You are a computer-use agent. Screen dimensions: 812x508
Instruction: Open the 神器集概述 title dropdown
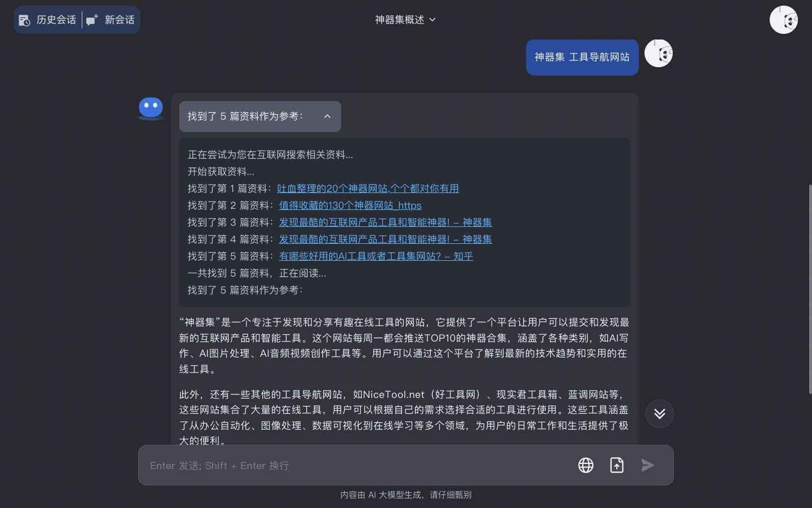[405, 20]
